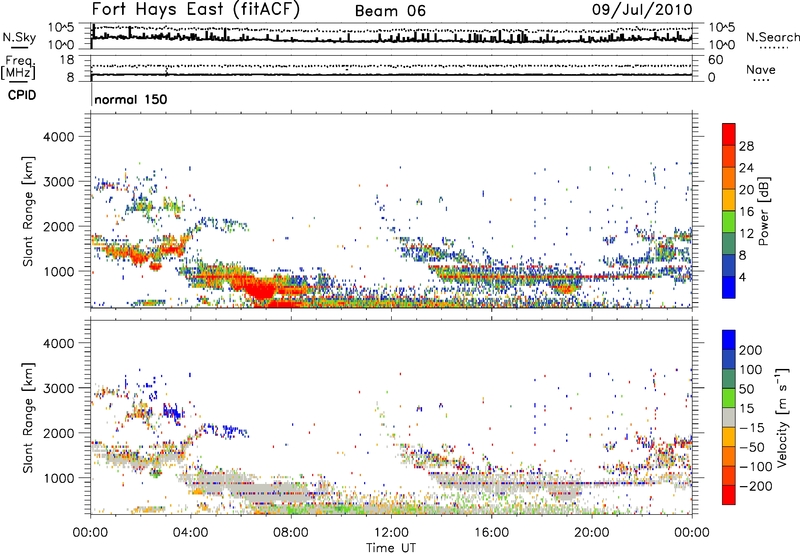Click the "200" velocity colour bar label
This screenshot has height=554, width=800.
click(x=751, y=350)
